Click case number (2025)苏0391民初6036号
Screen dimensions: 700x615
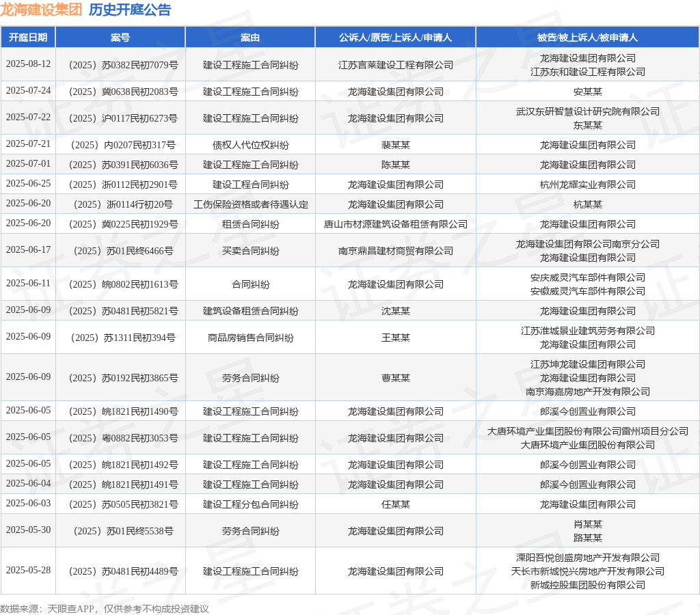coord(123,165)
